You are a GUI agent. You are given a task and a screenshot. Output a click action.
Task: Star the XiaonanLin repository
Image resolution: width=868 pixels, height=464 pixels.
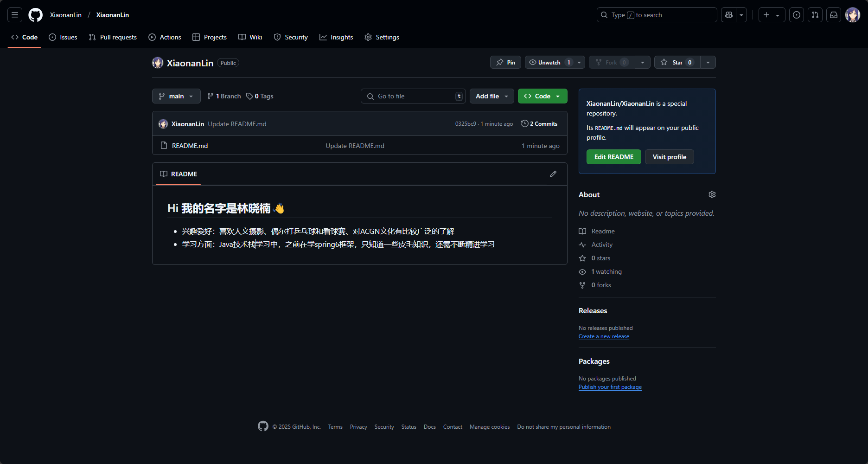[677, 62]
